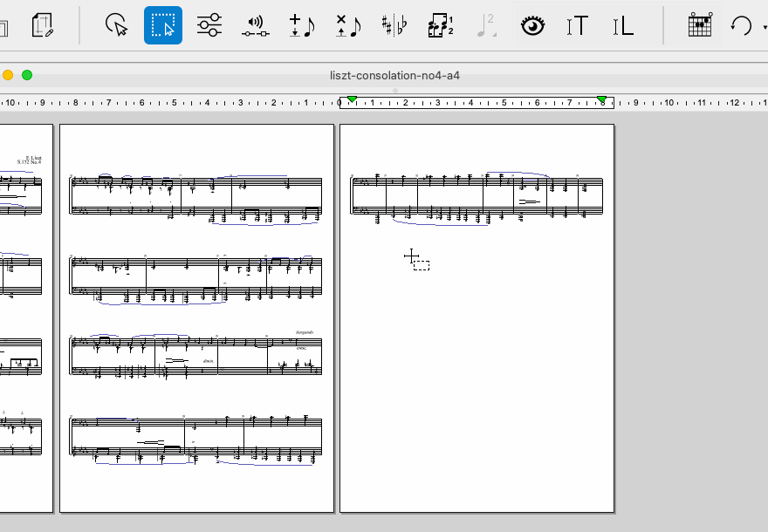
Task: Click the 'dimin.' marking in third system
Action: (209, 361)
